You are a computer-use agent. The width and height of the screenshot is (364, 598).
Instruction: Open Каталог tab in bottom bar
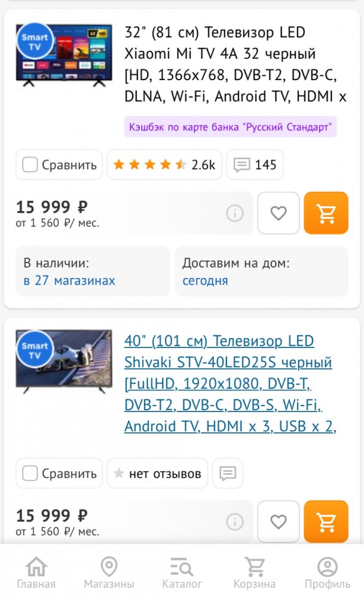[182, 572]
